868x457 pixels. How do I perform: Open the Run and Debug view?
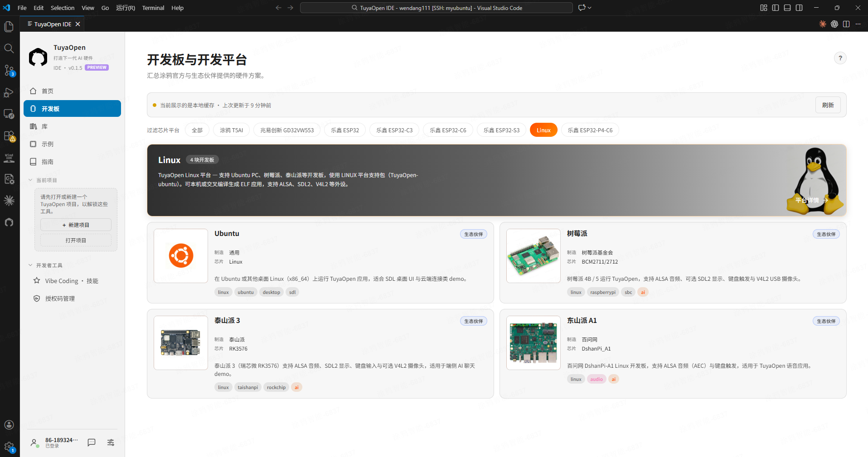click(x=9, y=92)
